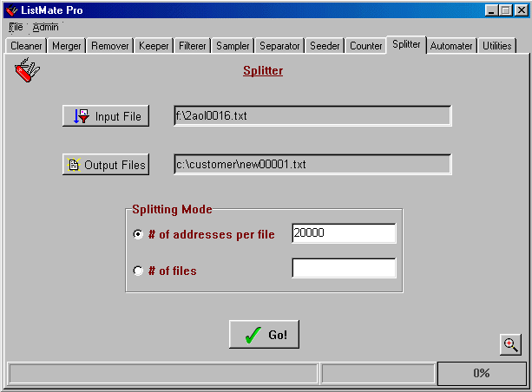Screen dimensions: 532x392
Task: Select the '# of files' radio option
Action: tap(138, 271)
